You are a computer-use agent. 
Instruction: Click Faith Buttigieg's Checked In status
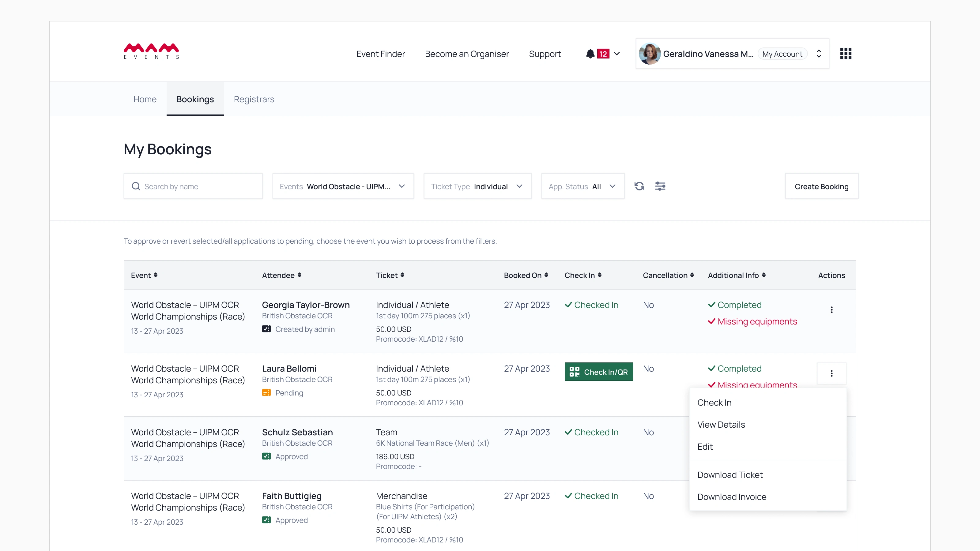coord(592,496)
